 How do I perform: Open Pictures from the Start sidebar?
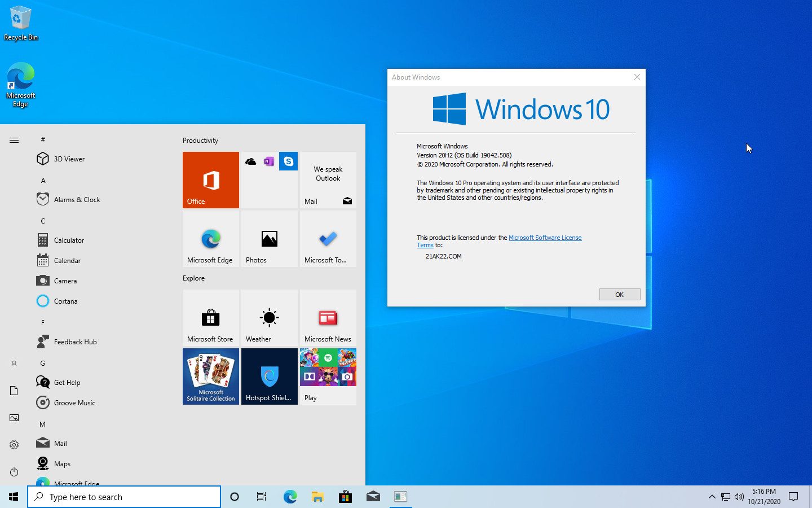tap(14, 418)
